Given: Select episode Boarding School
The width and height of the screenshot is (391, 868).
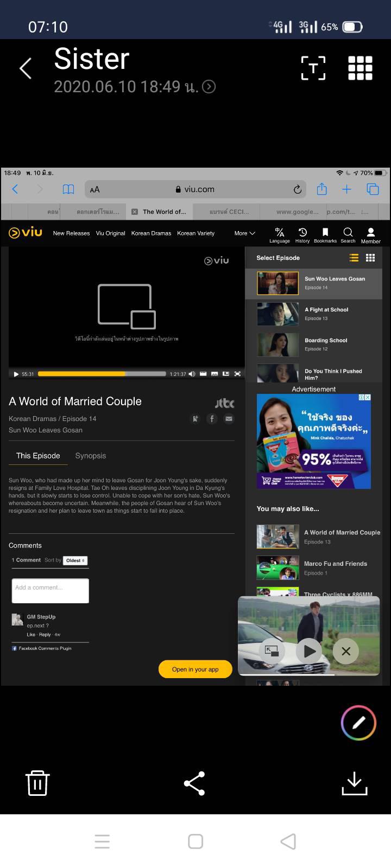Looking at the screenshot, I should point(313,344).
